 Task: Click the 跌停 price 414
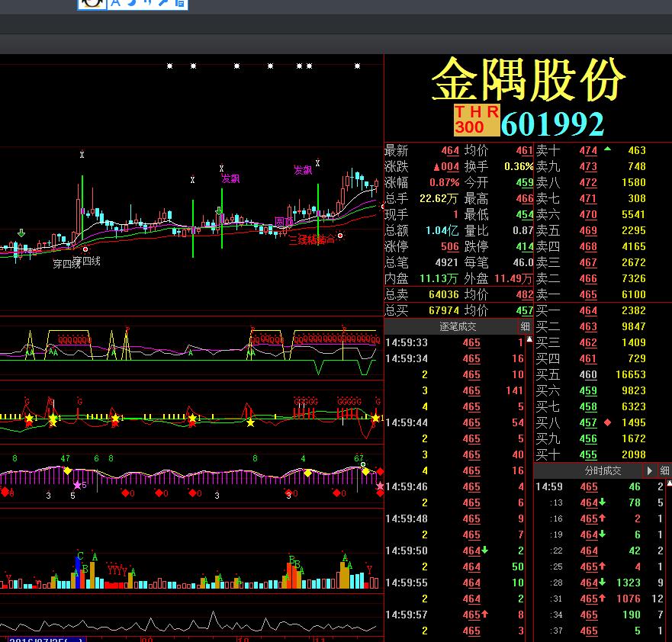[525, 247]
